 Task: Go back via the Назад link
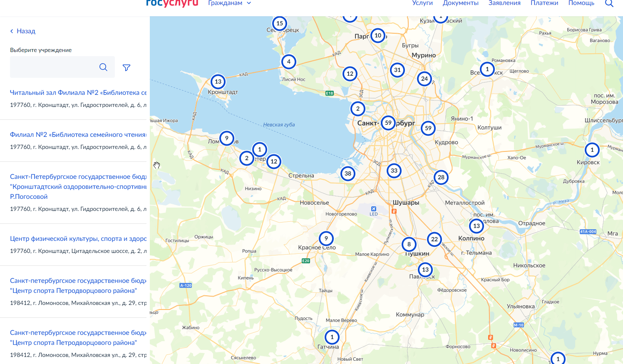[22, 31]
